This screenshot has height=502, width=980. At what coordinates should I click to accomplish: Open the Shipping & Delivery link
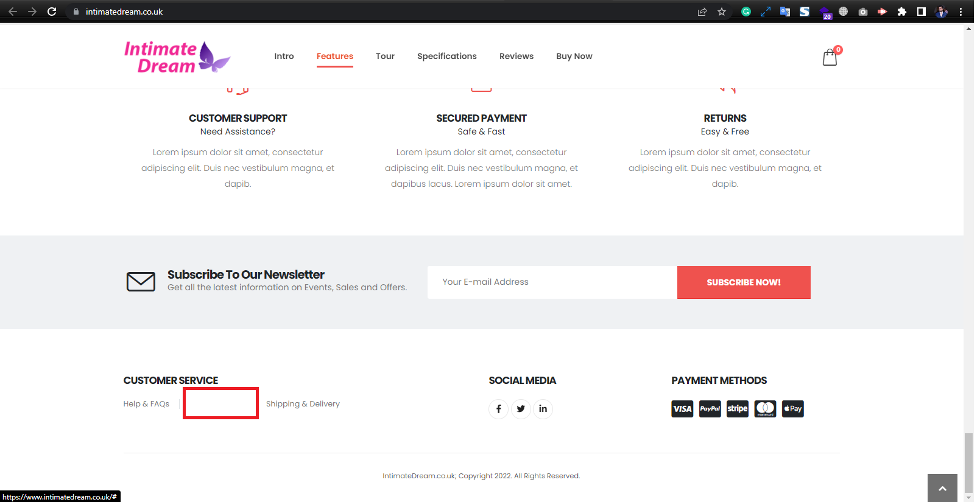(303, 404)
